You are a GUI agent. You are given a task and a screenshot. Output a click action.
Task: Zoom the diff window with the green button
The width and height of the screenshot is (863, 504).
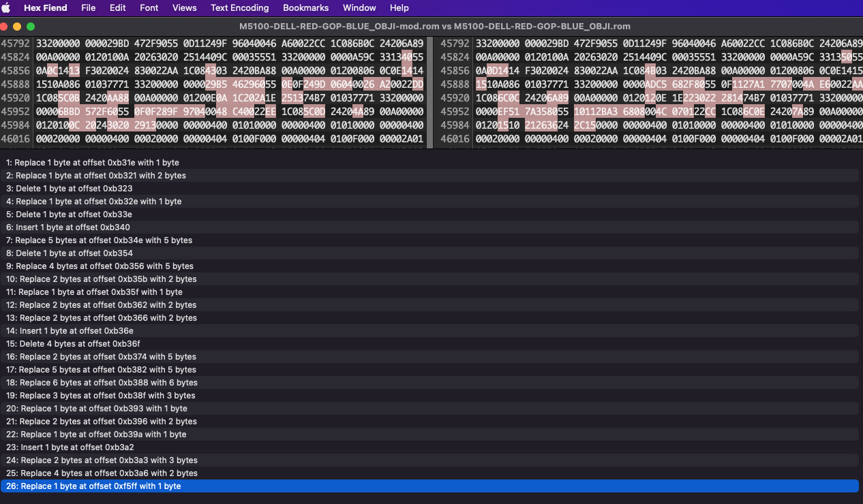(x=31, y=27)
